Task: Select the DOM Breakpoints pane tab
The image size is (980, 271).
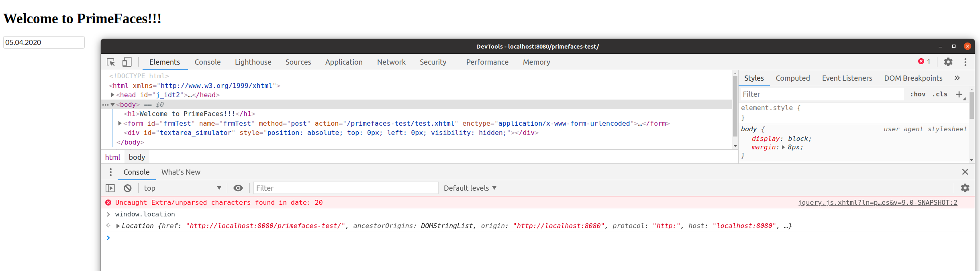Action: [913, 78]
